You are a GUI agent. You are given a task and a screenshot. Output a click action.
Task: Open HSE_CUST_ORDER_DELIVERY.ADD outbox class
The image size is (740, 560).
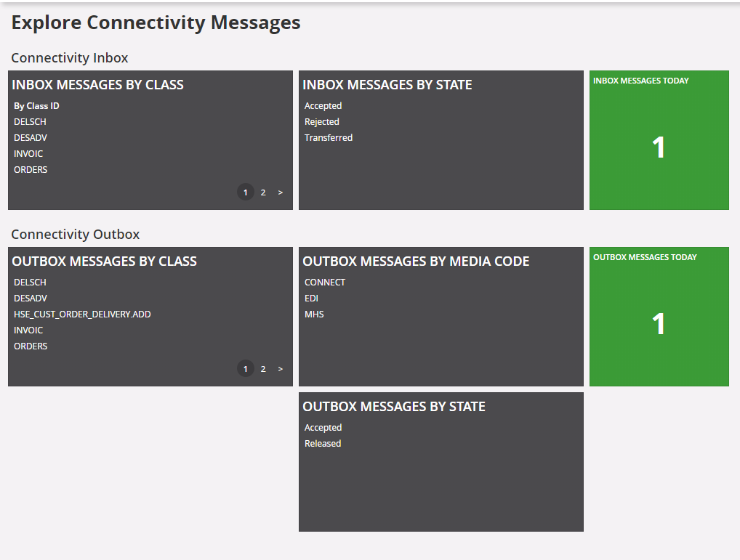82,315
